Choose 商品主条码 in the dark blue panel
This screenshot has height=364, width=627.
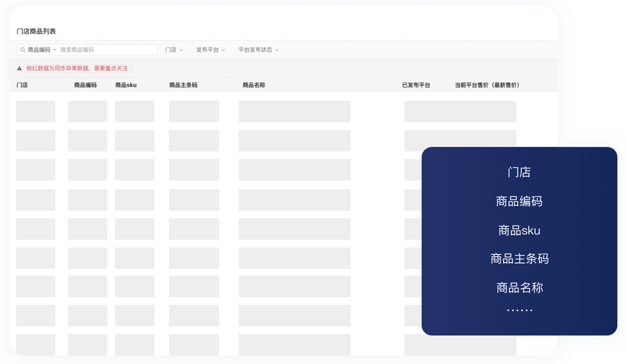click(x=519, y=259)
